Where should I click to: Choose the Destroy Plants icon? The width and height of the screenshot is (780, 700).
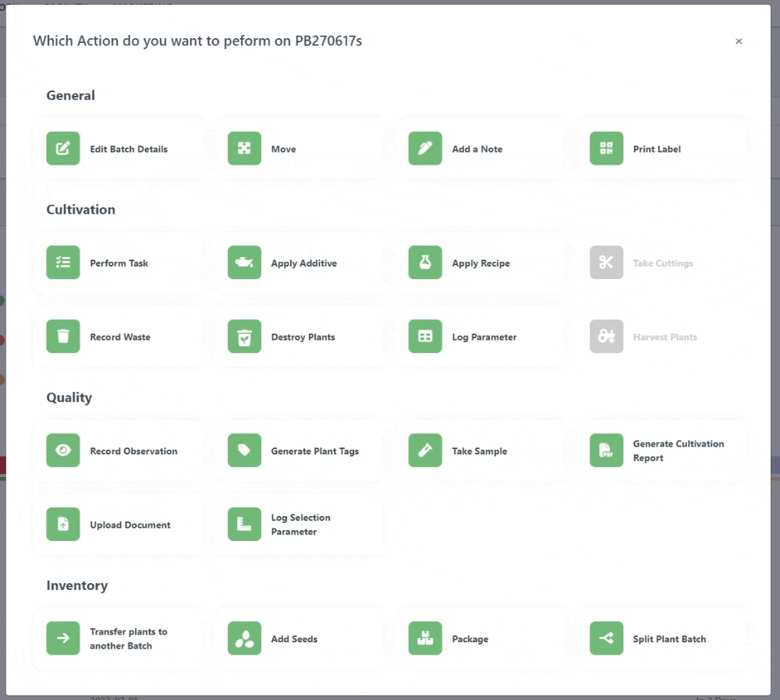point(244,337)
